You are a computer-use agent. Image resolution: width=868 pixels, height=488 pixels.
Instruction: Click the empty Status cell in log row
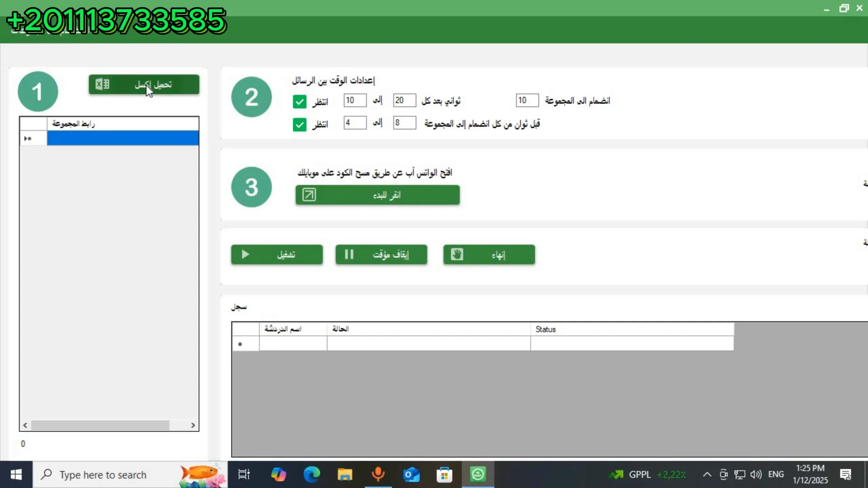[x=632, y=343]
